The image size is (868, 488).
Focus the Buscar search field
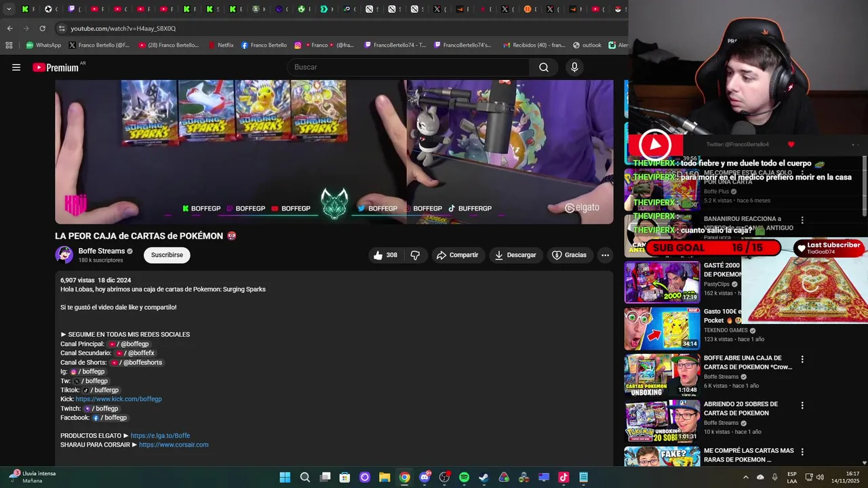(x=409, y=67)
